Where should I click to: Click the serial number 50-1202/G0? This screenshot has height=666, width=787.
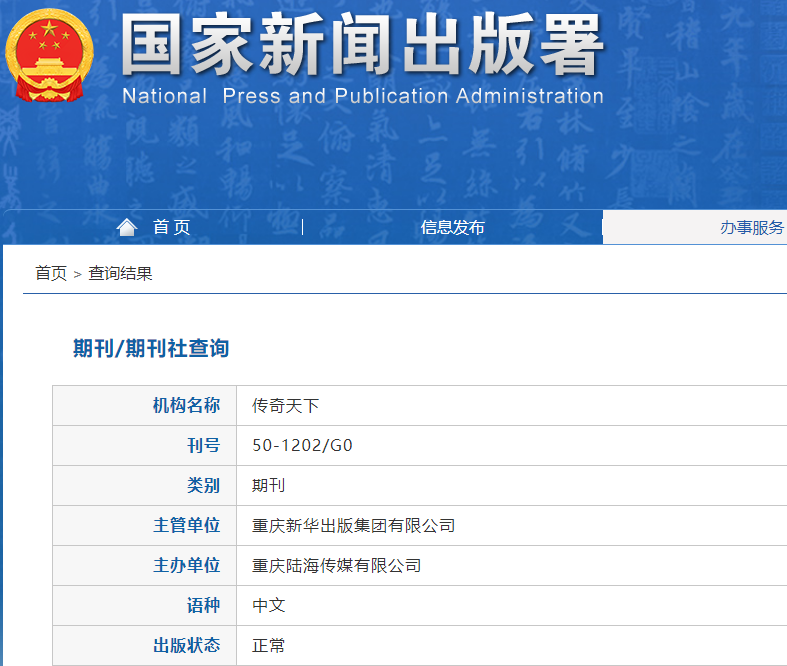click(x=302, y=445)
